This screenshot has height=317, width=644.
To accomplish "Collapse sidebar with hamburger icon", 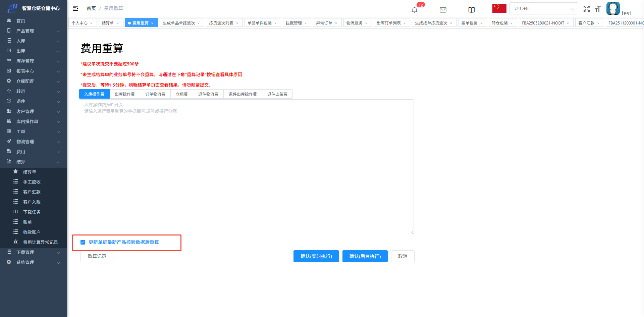I will point(75,8).
